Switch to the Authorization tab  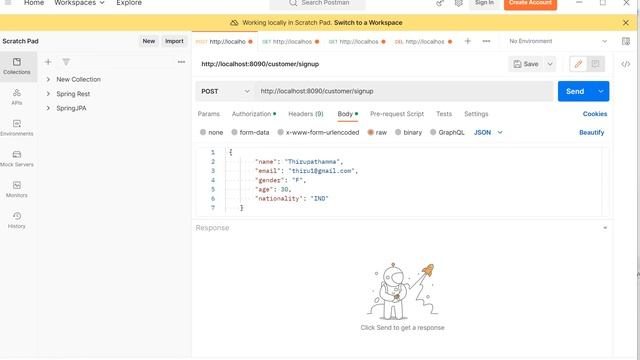pos(253,114)
